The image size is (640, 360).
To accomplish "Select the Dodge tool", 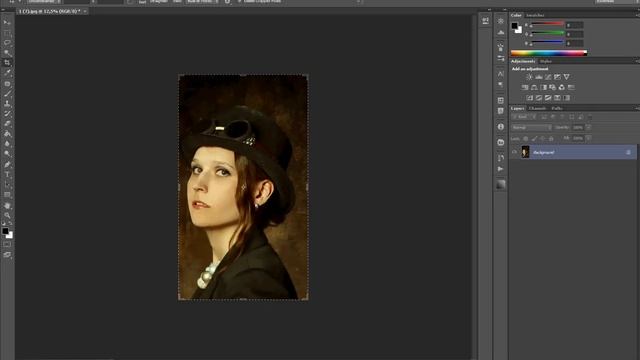I will (x=7, y=154).
